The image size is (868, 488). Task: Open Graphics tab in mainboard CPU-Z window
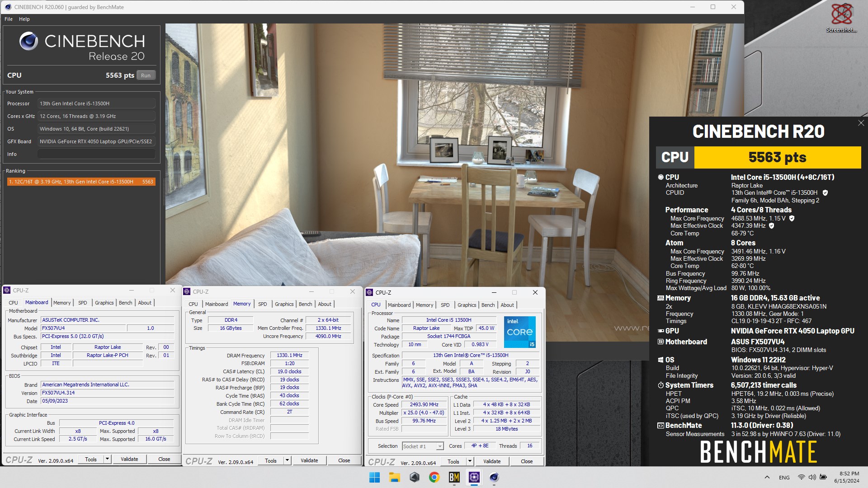104,303
